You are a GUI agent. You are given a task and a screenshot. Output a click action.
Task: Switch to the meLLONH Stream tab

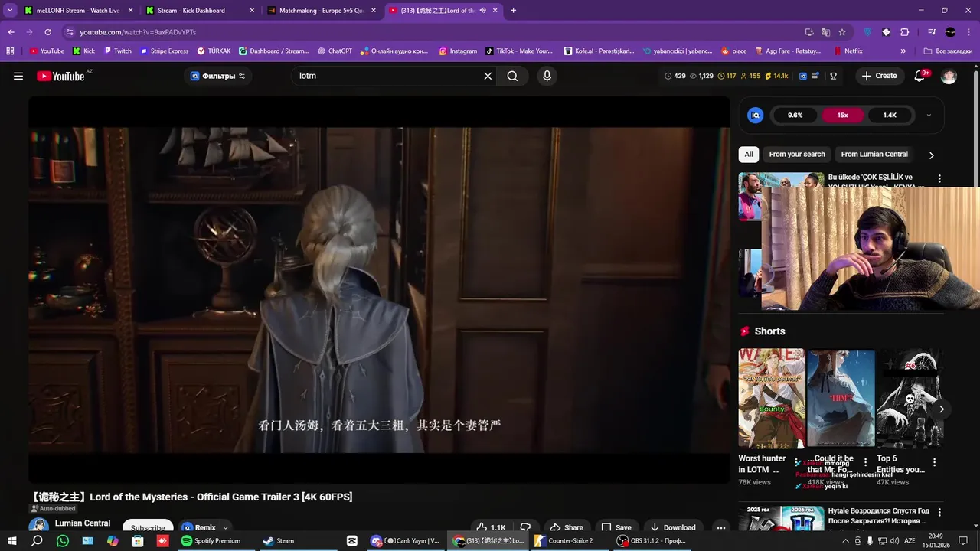tap(77, 11)
